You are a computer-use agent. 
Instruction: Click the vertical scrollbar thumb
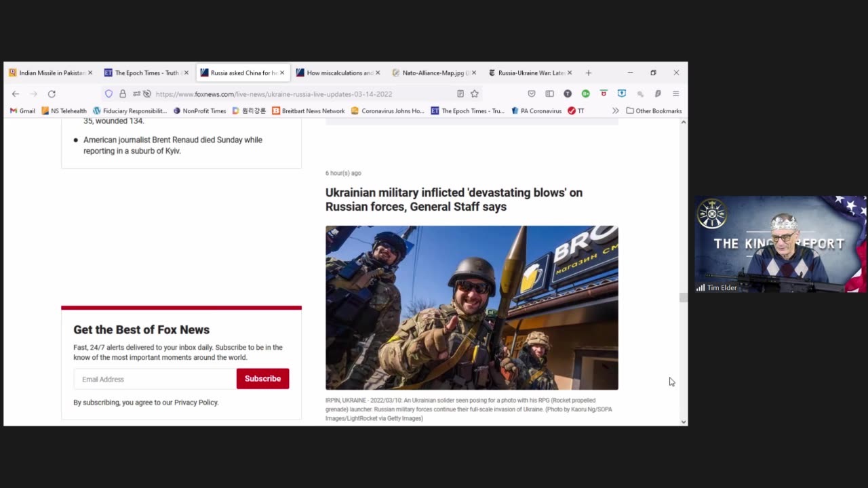coord(683,298)
